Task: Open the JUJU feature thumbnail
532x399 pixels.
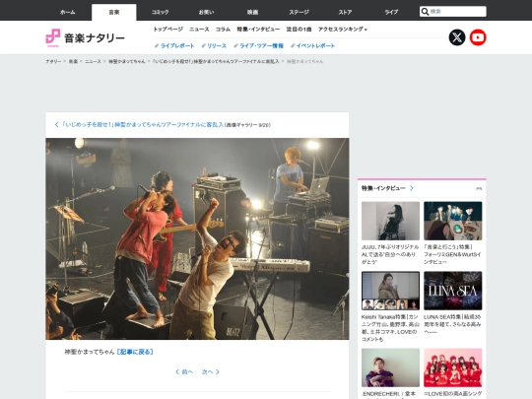Action: [390, 221]
